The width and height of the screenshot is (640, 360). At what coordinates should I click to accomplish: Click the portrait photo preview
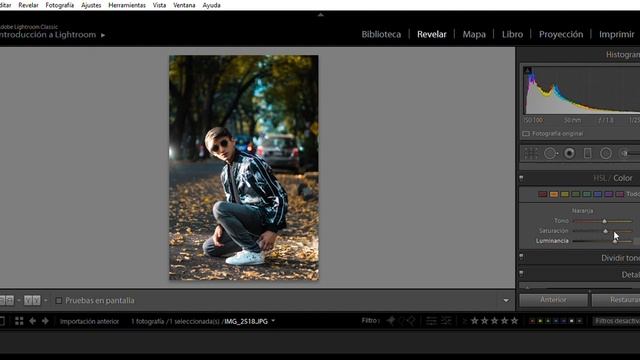244,168
